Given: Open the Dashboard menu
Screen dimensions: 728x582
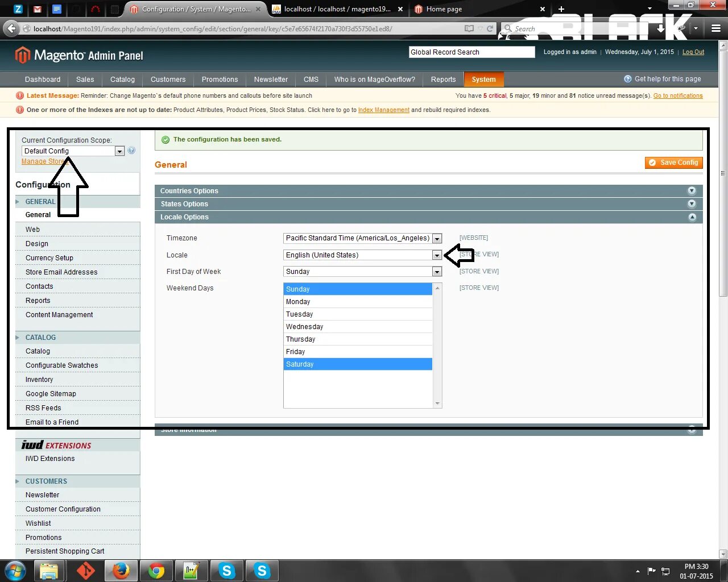Looking at the screenshot, I should click(43, 80).
